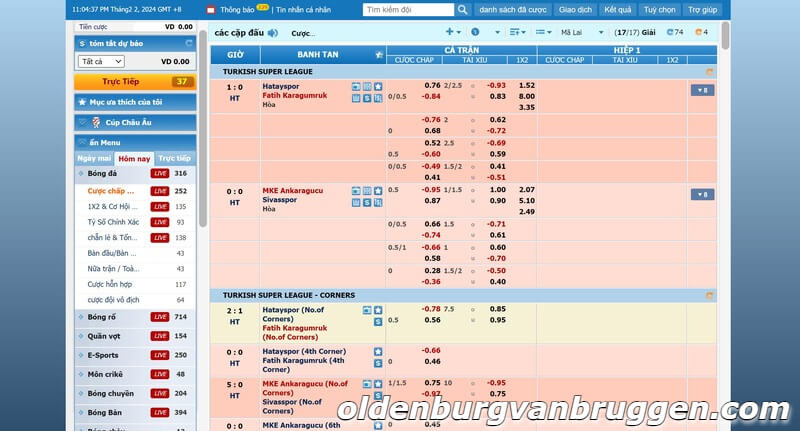Open statistics S icon for Hatayspor match

click(367, 98)
